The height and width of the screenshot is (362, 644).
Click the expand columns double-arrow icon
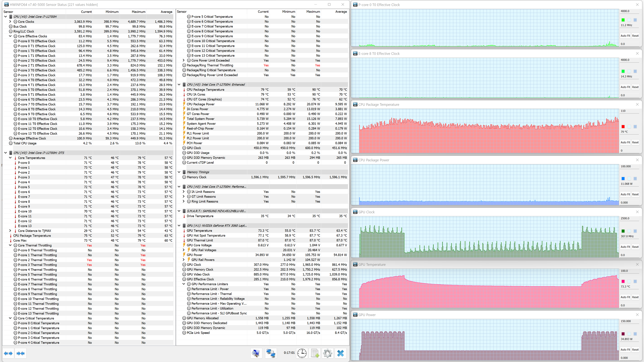[8, 353]
